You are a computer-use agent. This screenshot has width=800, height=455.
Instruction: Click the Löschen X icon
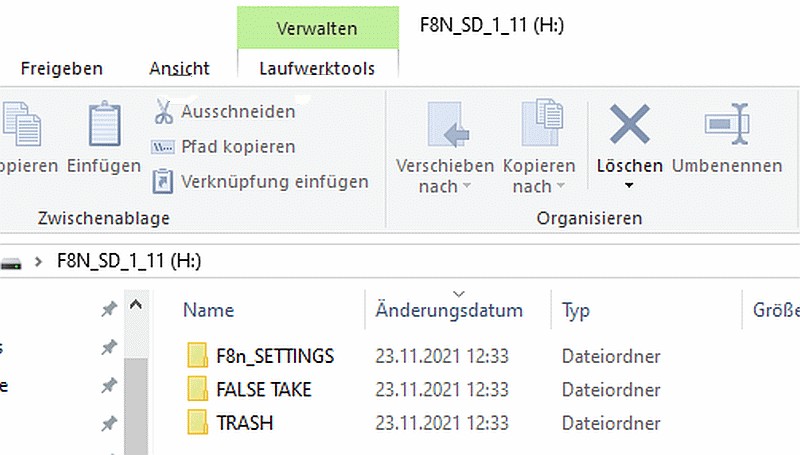[630, 124]
